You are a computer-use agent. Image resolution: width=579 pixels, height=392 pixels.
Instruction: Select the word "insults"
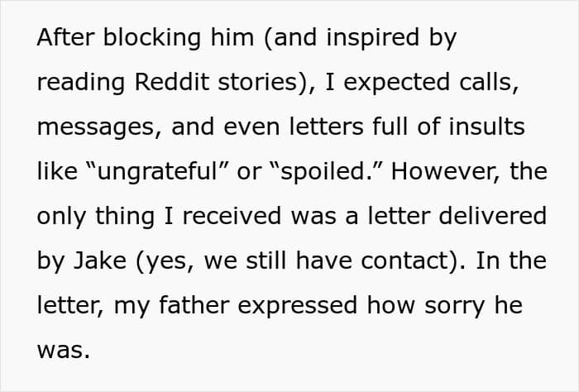[x=486, y=127]
